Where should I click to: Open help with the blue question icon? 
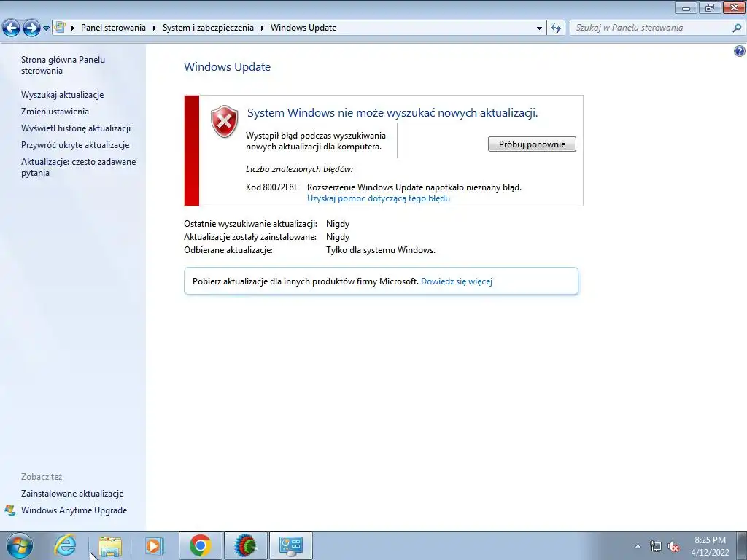[740, 51]
